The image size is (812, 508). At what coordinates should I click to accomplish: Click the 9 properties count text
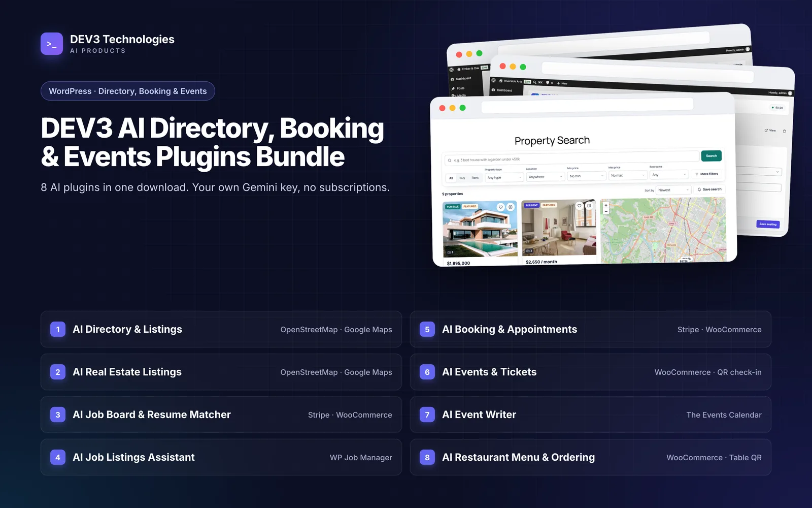tap(452, 194)
